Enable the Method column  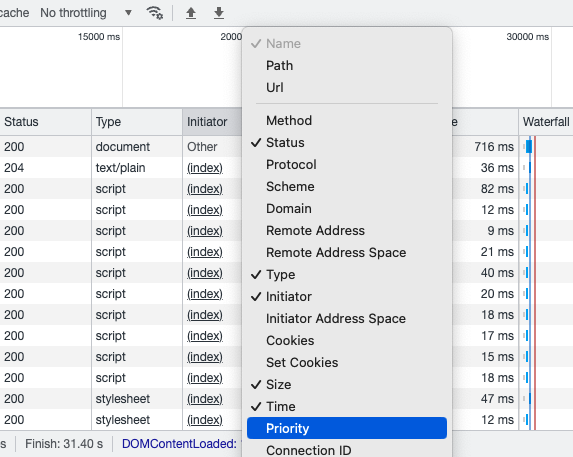click(x=346, y=121)
